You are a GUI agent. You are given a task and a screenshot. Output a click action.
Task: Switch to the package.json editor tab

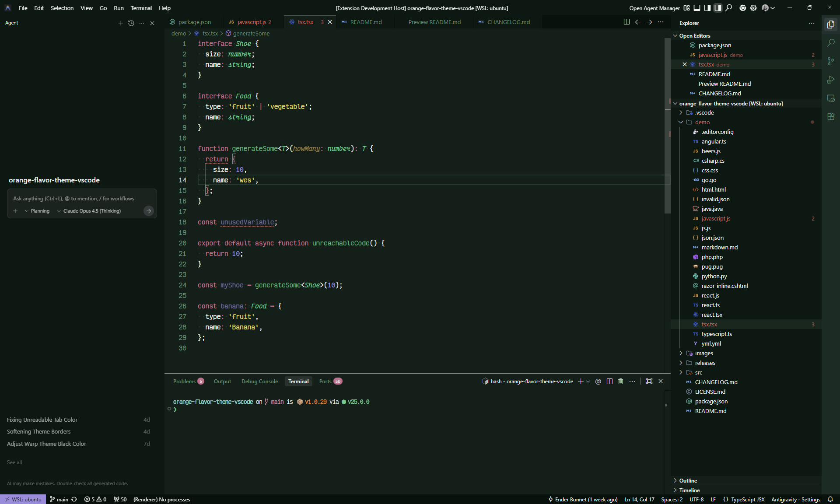[194, 22]
